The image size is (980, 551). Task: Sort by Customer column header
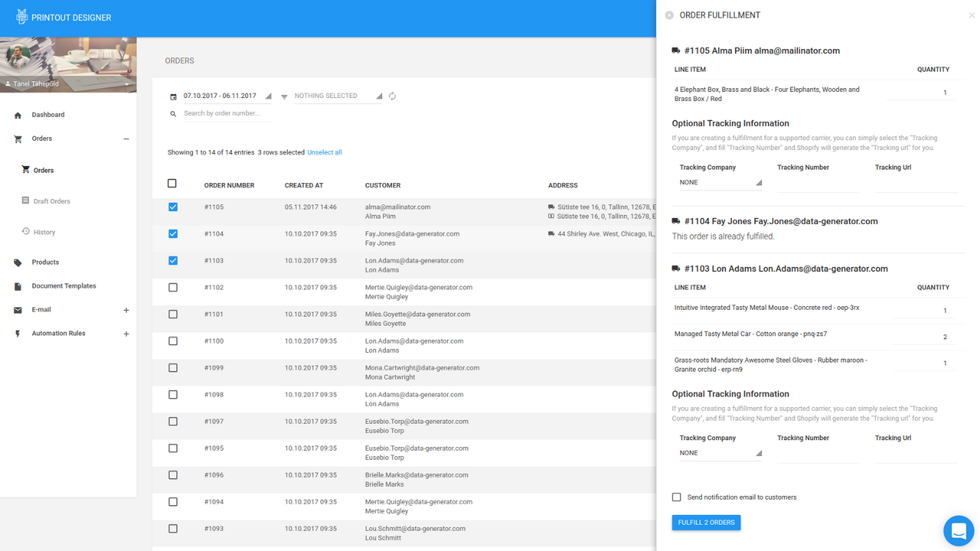tap(383, 185)
